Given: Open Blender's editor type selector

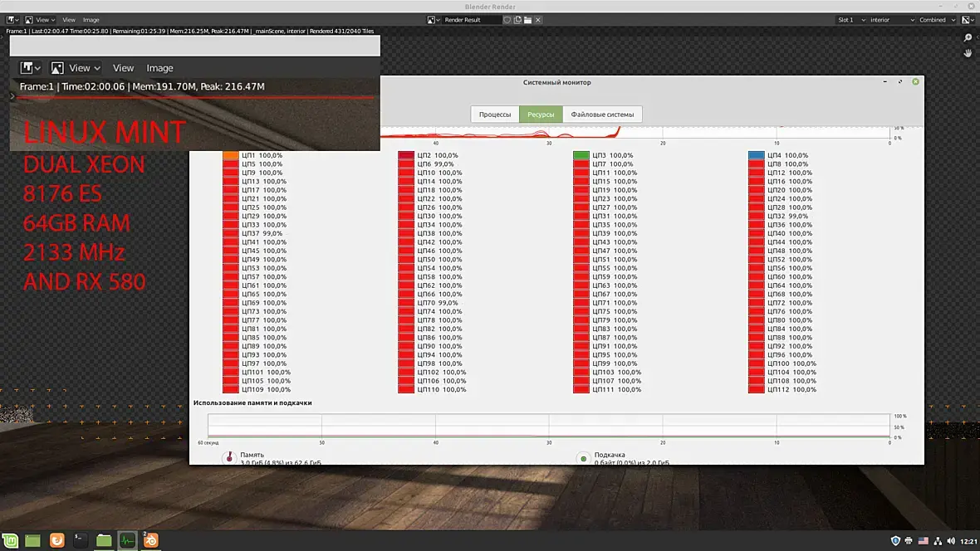Looking at the screenshot, I should pyautogui.click(x=12, y=20).
